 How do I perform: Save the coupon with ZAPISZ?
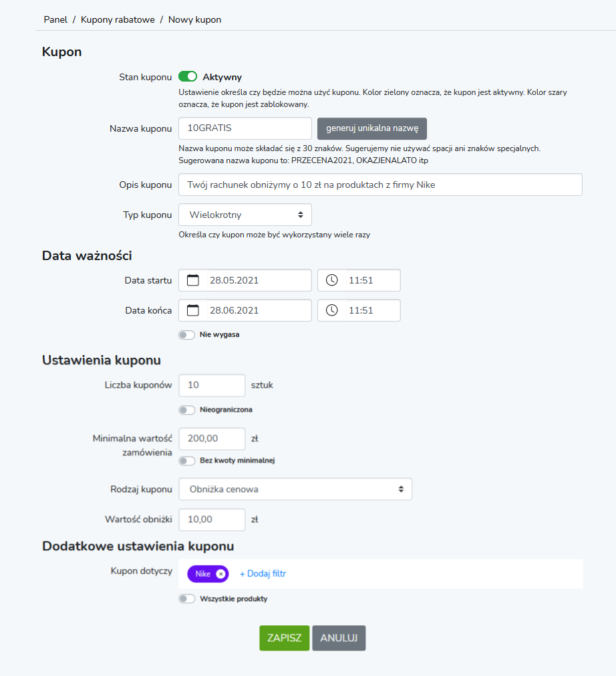tap(285, 638)
